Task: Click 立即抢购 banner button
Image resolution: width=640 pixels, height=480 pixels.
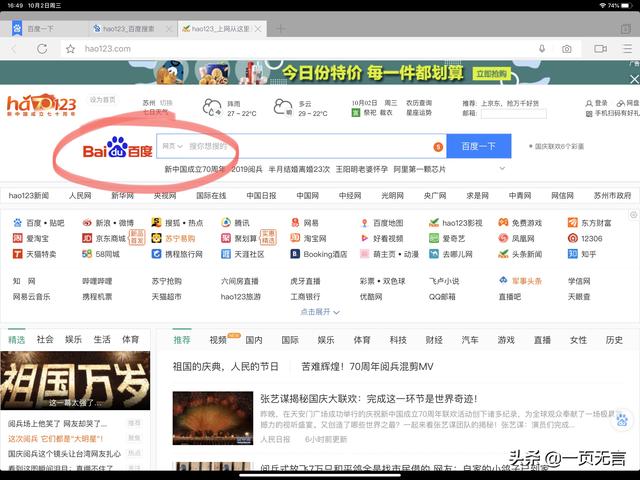Action: pos(492,74)
